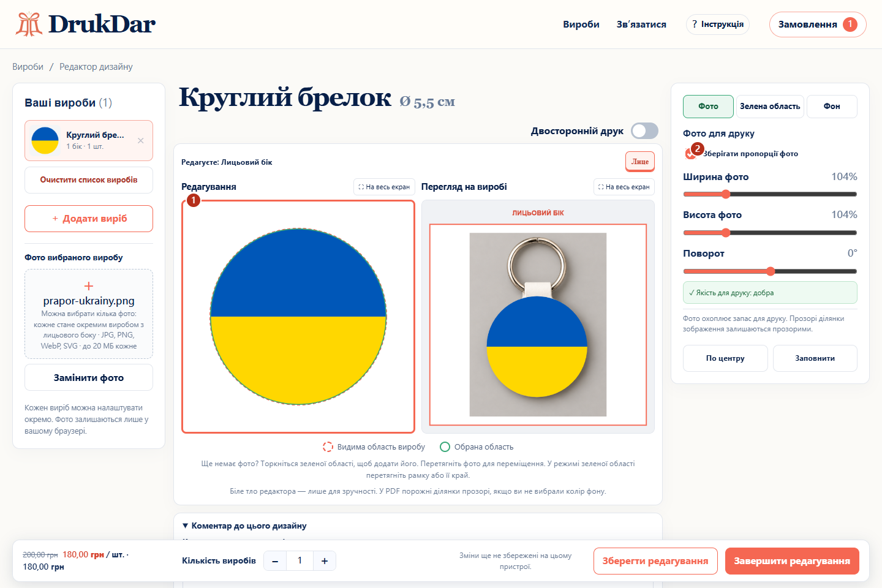Switch to the Фото tab
Image resolution: width=882 pixels, height=588 pixels.
coord(708,106)
